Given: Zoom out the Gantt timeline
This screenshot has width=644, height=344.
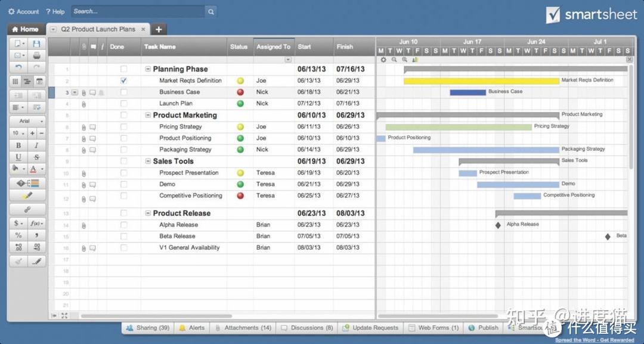Looking at the screenshot, I should (x=394, y=60).
